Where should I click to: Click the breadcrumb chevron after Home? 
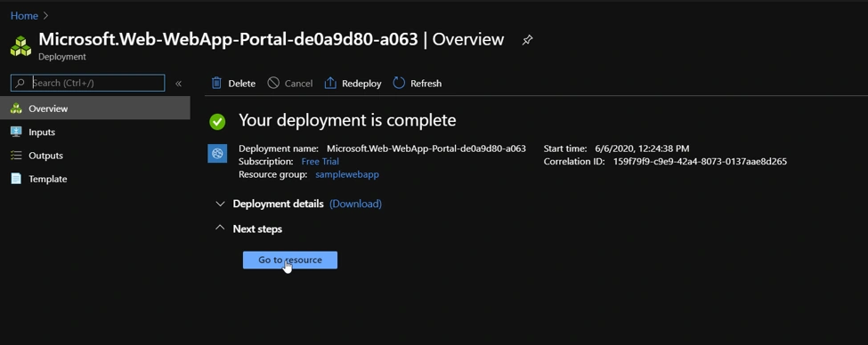(46, 16)
